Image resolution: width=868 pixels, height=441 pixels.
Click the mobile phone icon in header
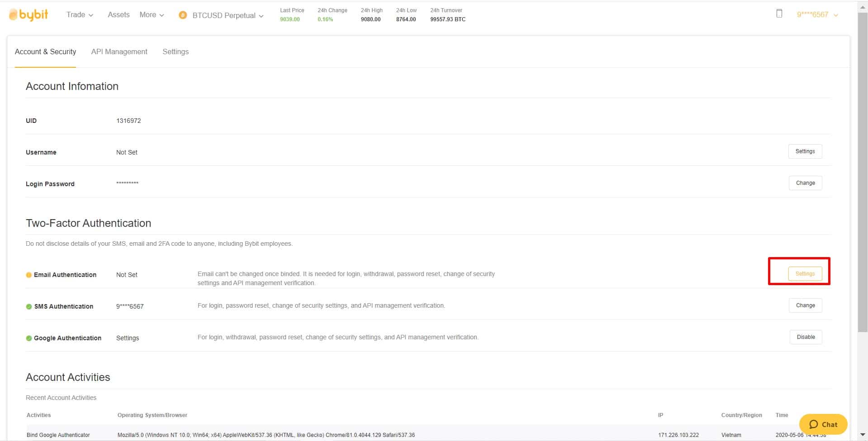[779, 14]
